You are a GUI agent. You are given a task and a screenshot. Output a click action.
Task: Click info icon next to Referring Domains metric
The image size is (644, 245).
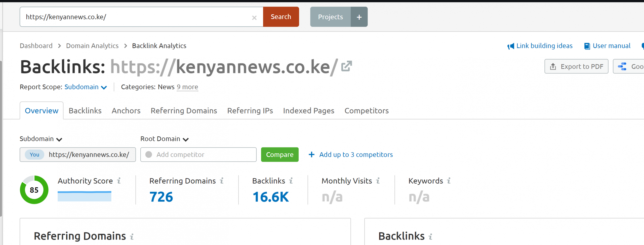[x=222, y=181]
